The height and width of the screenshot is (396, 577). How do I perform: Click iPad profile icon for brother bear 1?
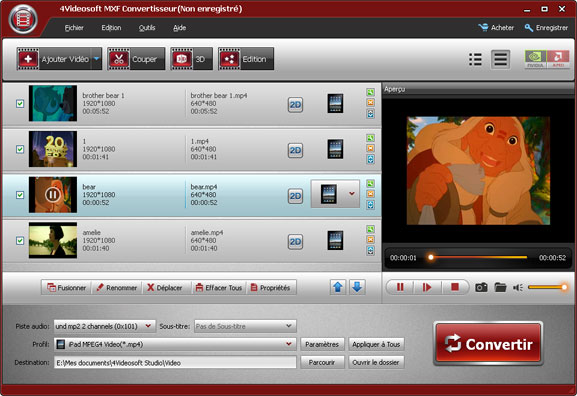tap(335, 103)
